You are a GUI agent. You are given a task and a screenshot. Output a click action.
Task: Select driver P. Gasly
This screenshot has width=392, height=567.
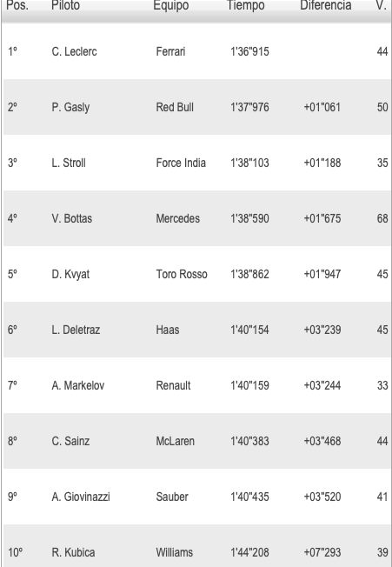tap(70, 107)
